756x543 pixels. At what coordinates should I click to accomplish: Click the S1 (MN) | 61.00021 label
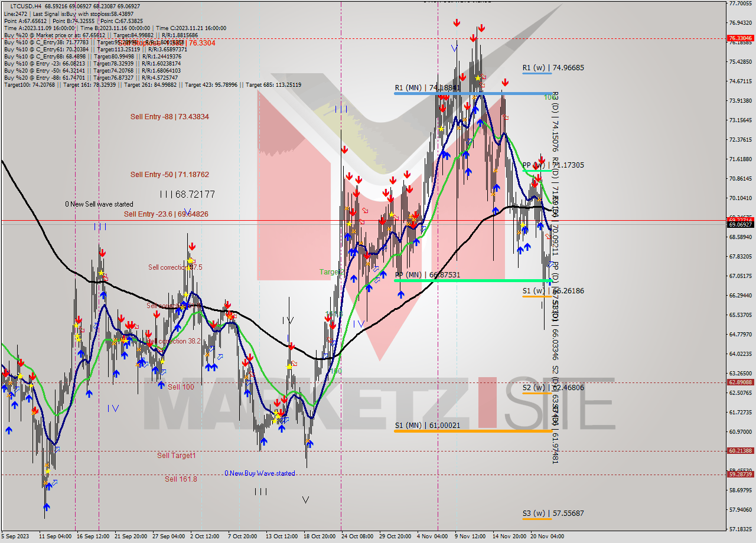coord(427,426)
